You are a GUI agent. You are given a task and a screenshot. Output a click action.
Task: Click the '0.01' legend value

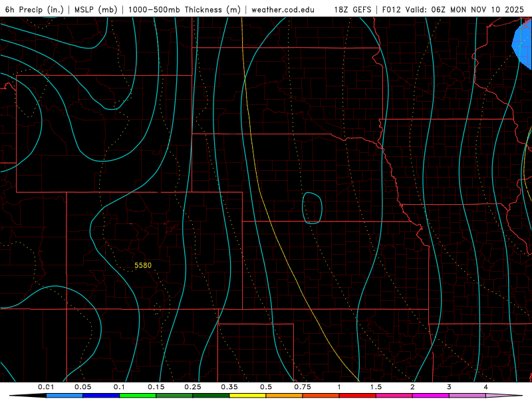coord(46,387)
